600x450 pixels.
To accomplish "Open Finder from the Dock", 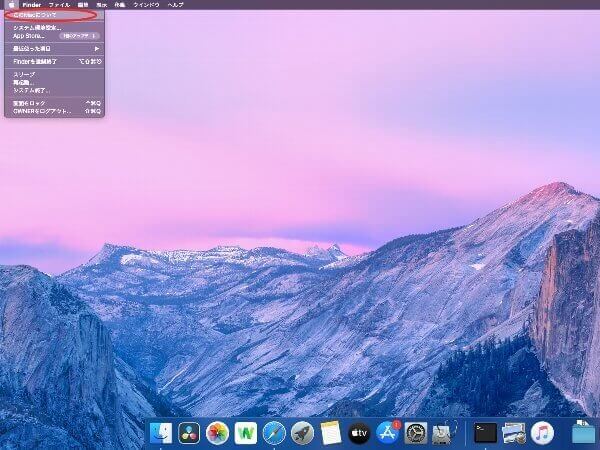I will pos(160,433).
